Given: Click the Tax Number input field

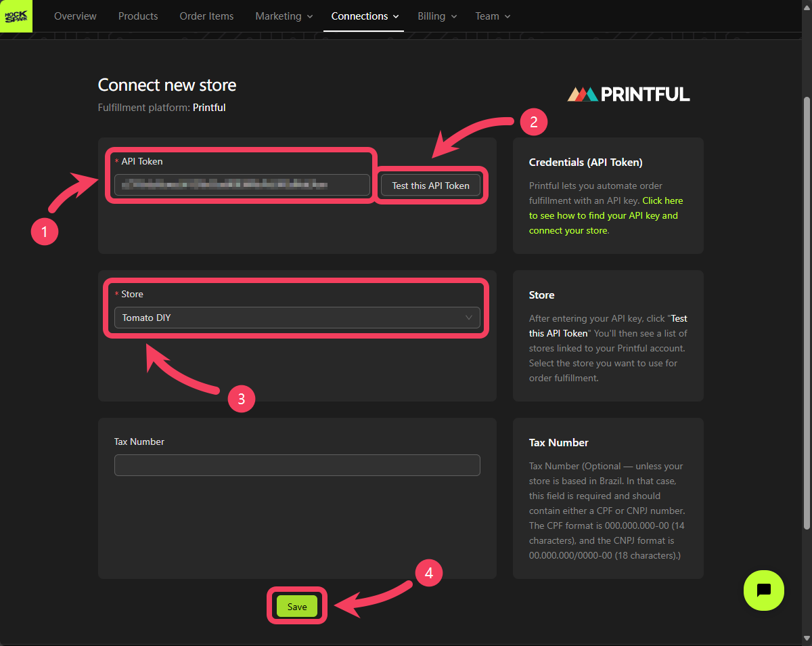Looking at the screenshot, I should click(x=297, y=465).
